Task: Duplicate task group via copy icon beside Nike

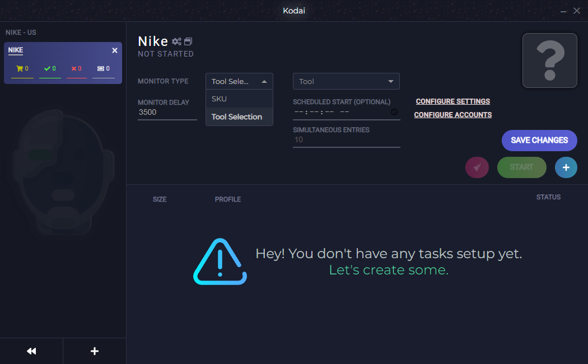Action: click(x=188, y=41)
